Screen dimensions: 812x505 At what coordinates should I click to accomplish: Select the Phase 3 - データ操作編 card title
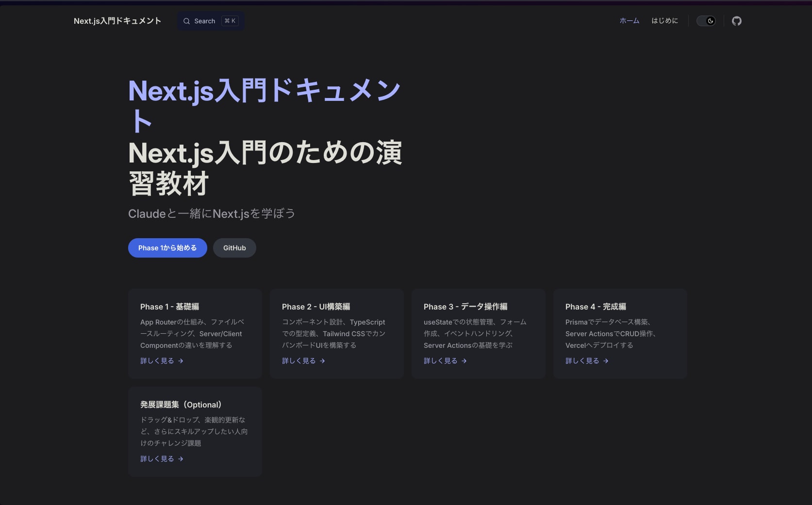(465, 307)
